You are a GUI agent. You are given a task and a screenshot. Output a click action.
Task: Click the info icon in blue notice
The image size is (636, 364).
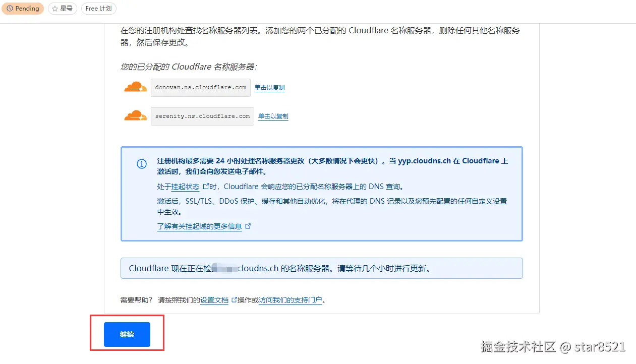pyautogui.click(x=142, y=164)
